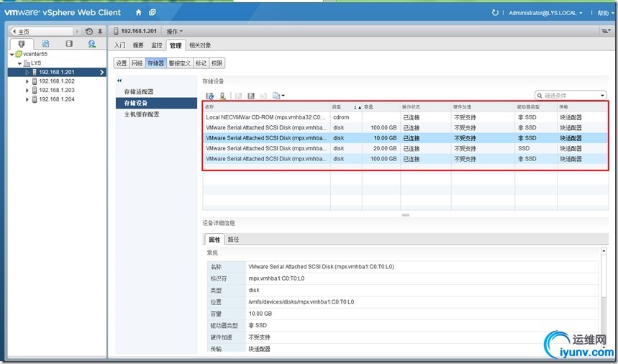Open panel options menu at top right
Screen dimensions: 618x364
(x=606, y=31)
